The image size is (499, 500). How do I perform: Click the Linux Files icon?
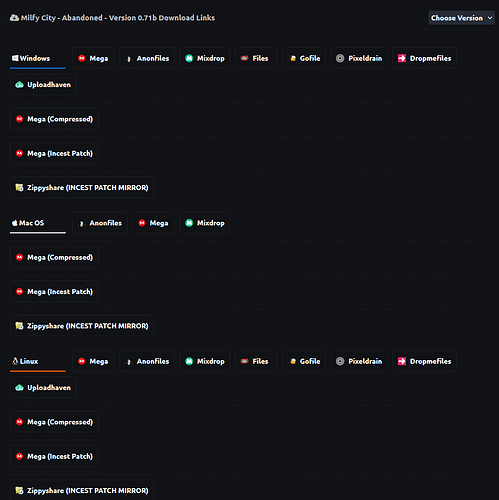pos(244,361)
